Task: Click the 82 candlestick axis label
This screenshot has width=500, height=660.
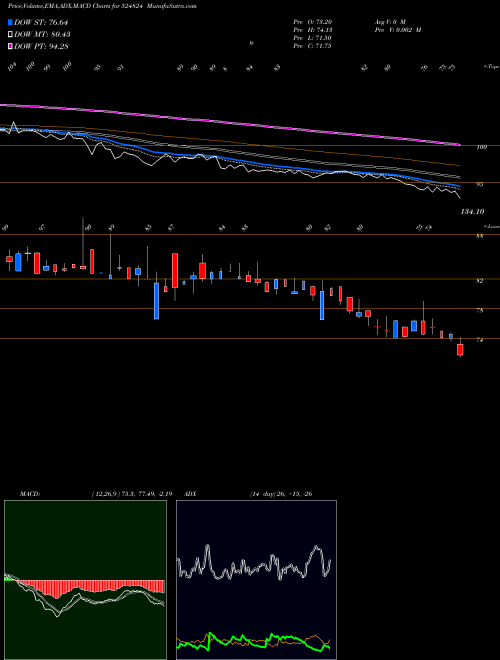Action: coord(480,281)
